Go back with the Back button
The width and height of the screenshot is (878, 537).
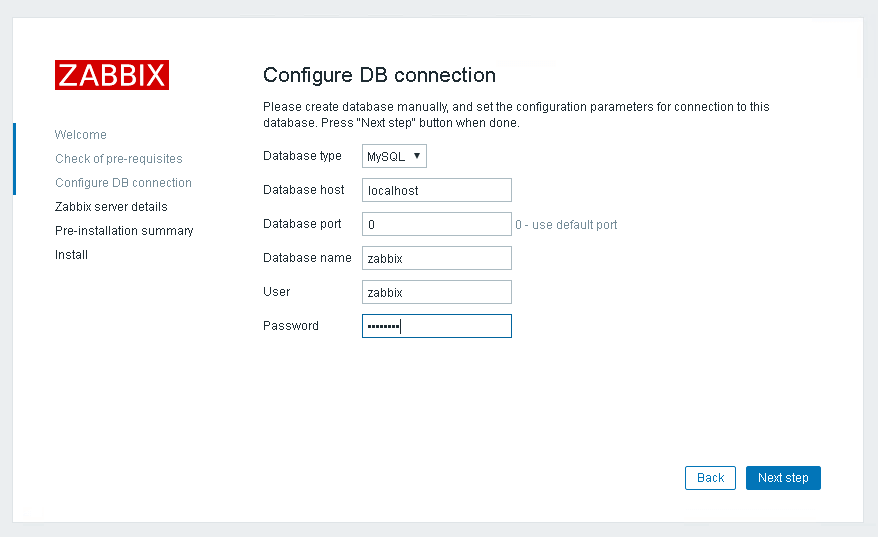click(x=710, y=478)
